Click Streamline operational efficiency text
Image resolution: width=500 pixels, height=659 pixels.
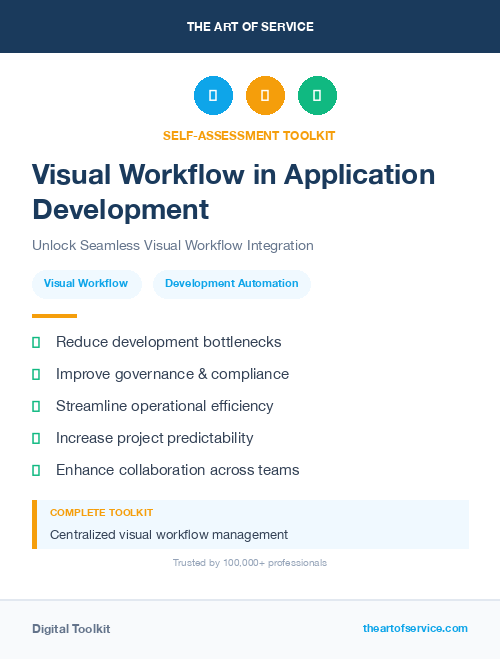click(x=164, y=406)
